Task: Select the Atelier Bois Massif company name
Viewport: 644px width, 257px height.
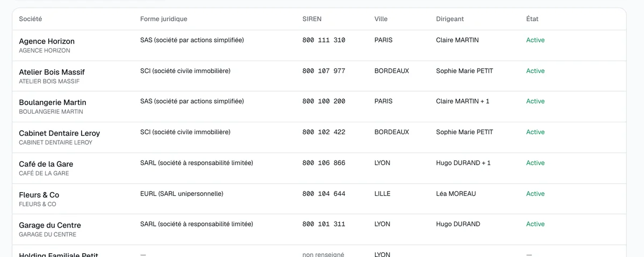Action: click(x=52, y=72)
